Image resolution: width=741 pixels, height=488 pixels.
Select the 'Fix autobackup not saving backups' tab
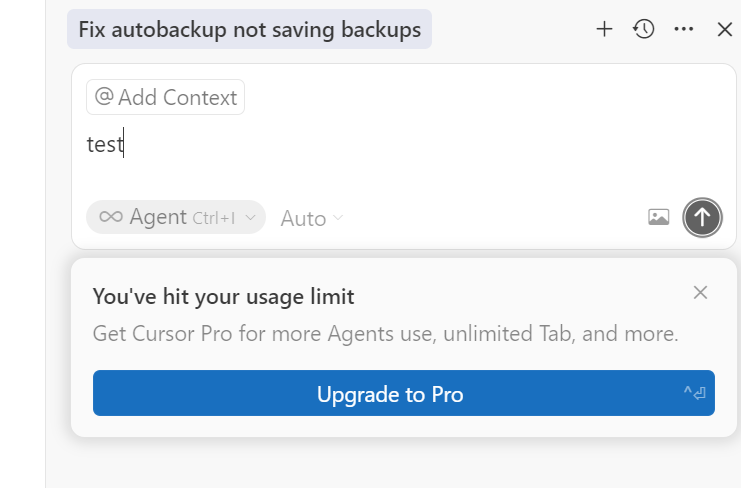[x=250, y=30]
